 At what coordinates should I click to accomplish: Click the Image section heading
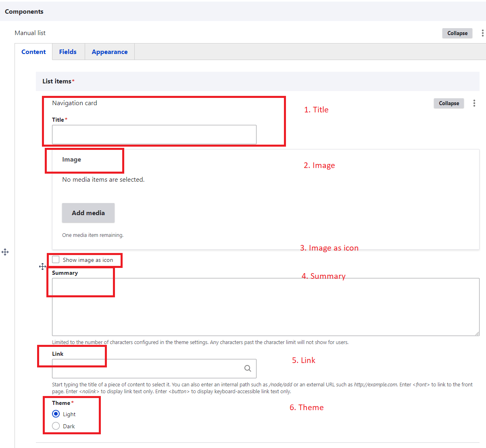[x=71, y=160]
